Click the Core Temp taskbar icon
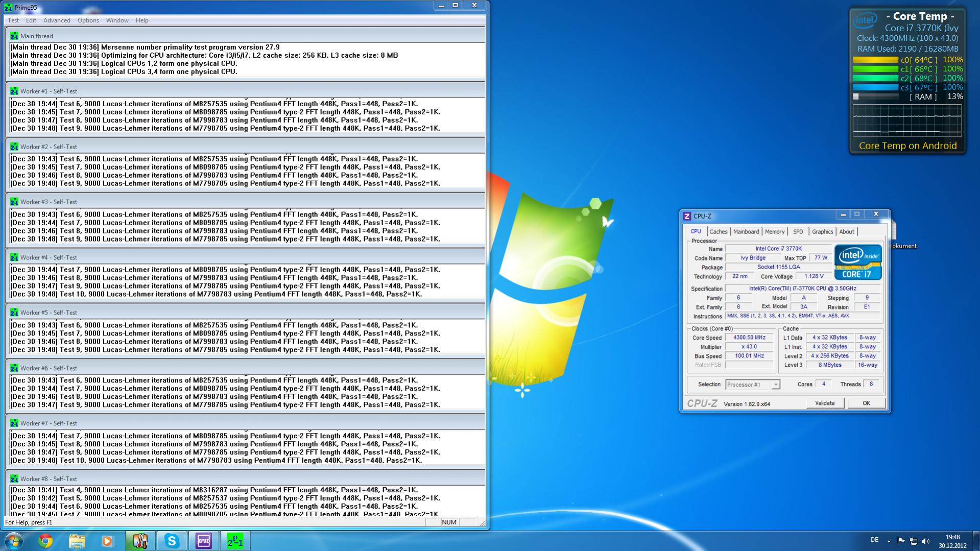The width and height of the screenshot is (980, 551). point(140,541)
